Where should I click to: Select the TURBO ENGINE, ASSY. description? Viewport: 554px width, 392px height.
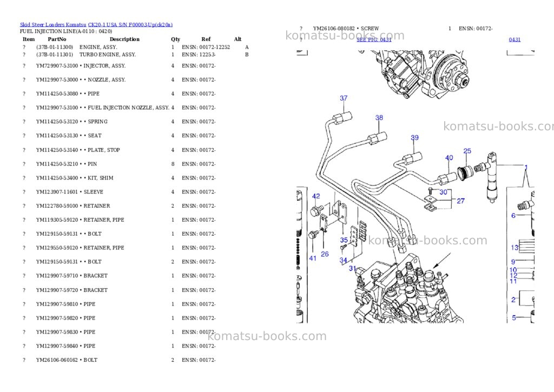tap(108, 55)
